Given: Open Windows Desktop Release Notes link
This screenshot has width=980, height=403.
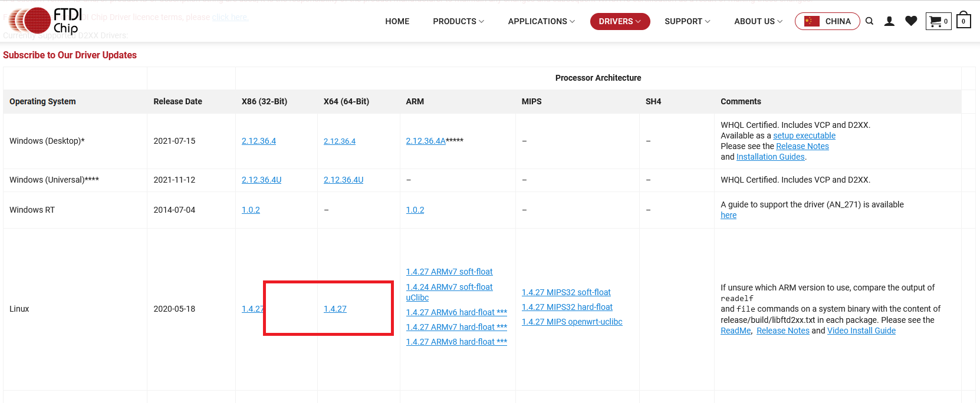Looking at the screenshot, I should click(x=803, y=146).
